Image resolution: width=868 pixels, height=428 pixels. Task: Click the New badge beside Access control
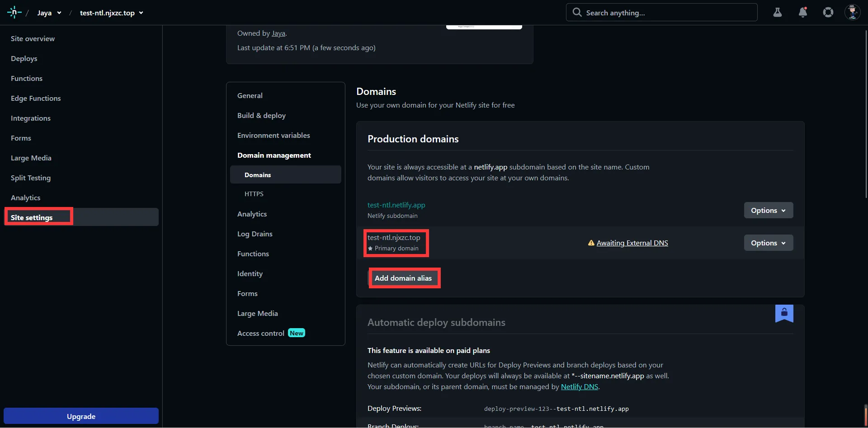coord(297,333)
